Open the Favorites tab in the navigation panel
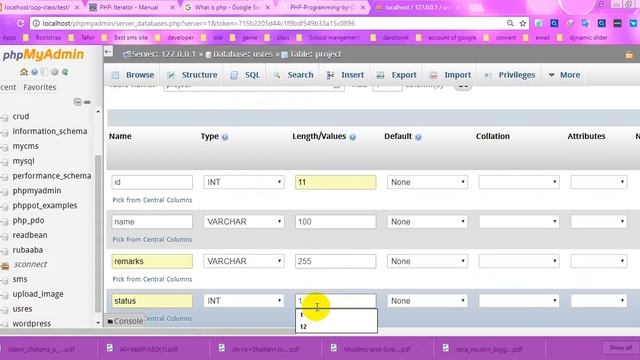 click(40, 87)
